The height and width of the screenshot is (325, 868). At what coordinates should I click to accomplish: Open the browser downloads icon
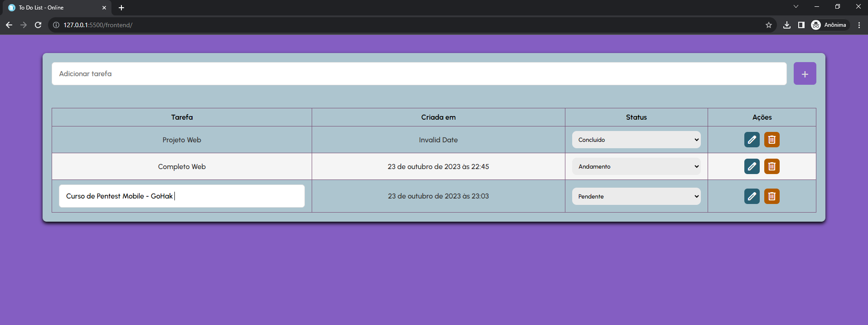787,25
